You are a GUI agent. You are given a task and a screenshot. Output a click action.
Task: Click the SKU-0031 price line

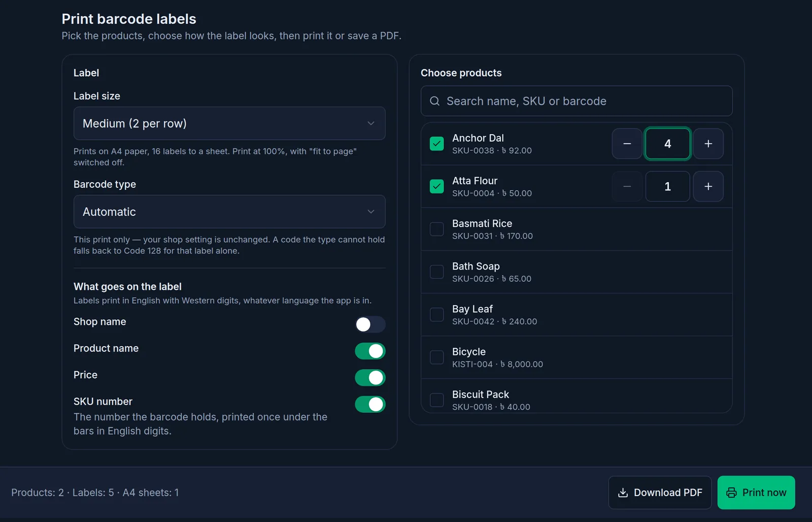click(492, 236)
